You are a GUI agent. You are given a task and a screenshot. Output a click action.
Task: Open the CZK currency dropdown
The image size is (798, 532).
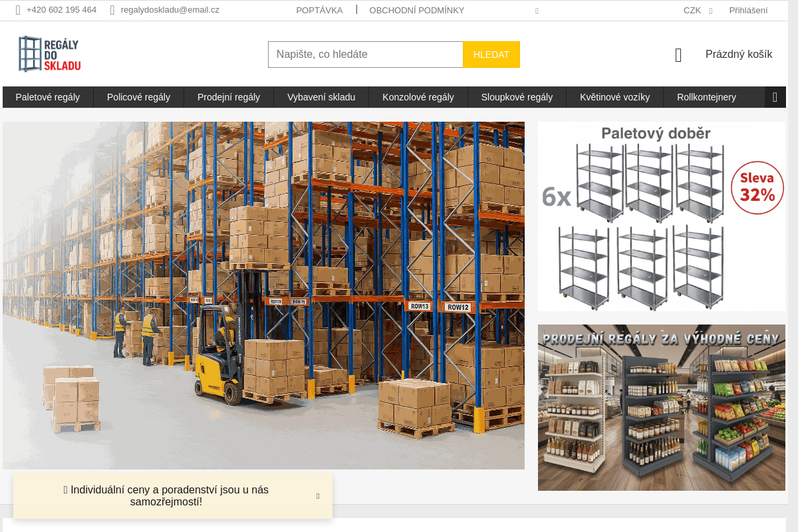tap(698, 11)
